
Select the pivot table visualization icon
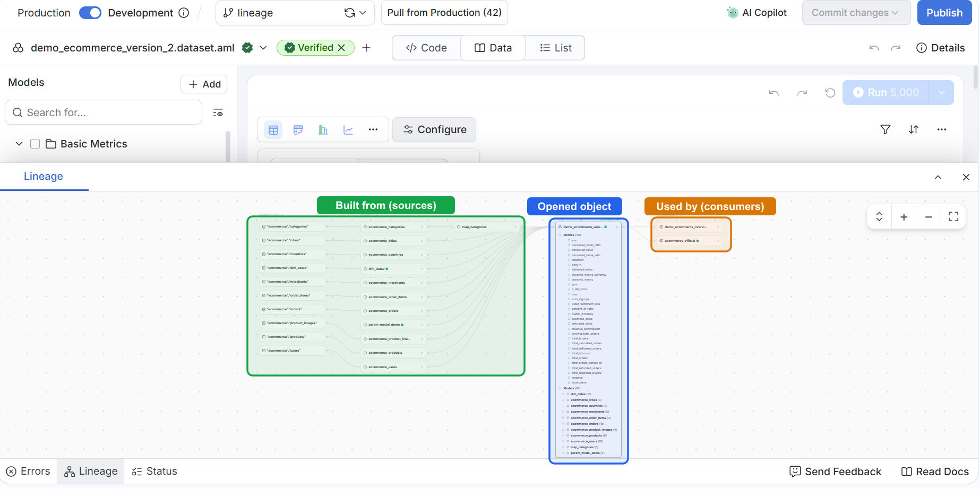click(298, 130)
